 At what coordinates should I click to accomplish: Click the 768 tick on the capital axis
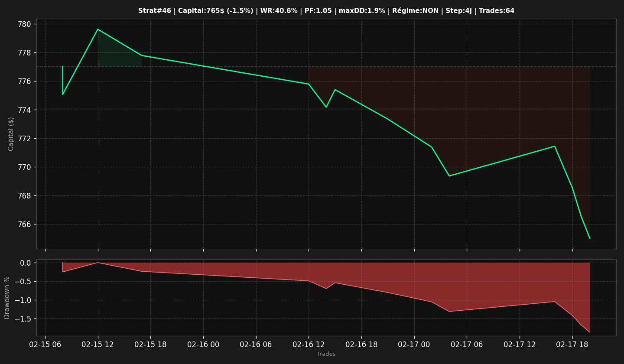[x=25, y=196]
